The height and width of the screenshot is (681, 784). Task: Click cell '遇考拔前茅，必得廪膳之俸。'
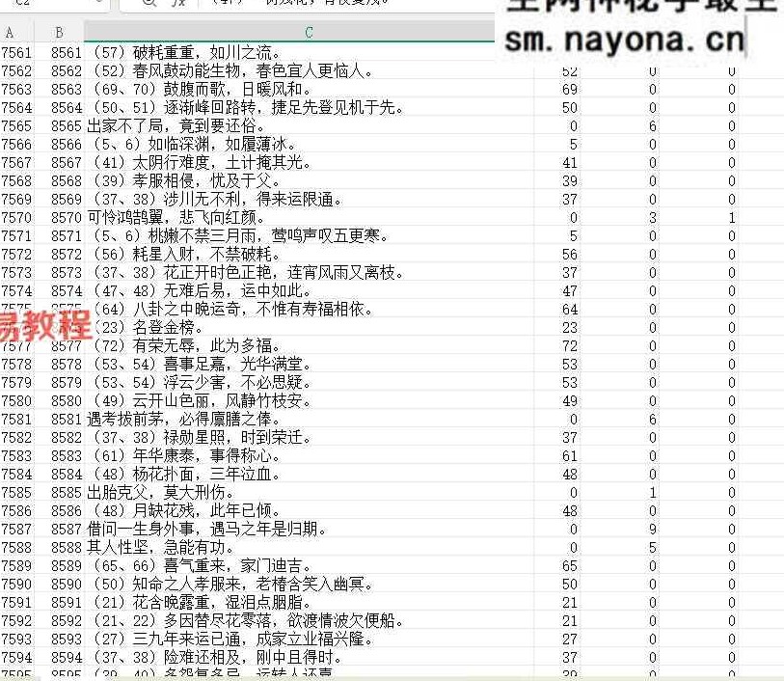pyautogui.click(x=309, y=419)
